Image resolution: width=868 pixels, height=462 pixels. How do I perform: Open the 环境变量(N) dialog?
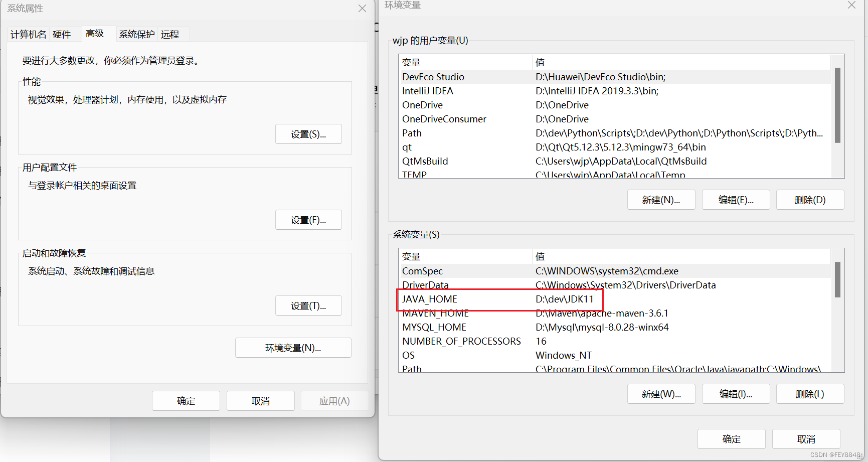293,347
